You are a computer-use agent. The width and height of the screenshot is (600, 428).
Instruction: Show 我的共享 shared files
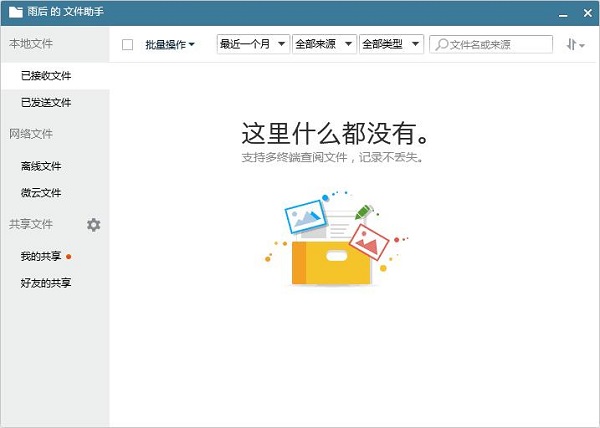[41, 257]
